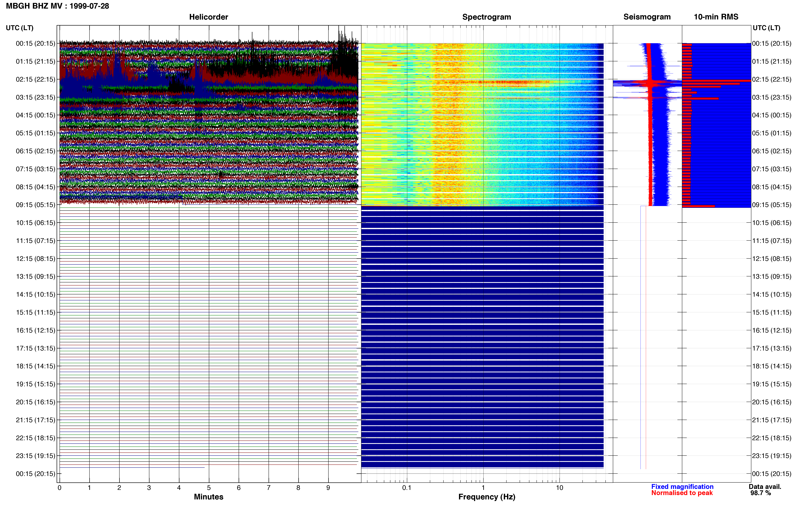
Task: Click the right 'UTC (LT)' axis label
Action: 766,28
